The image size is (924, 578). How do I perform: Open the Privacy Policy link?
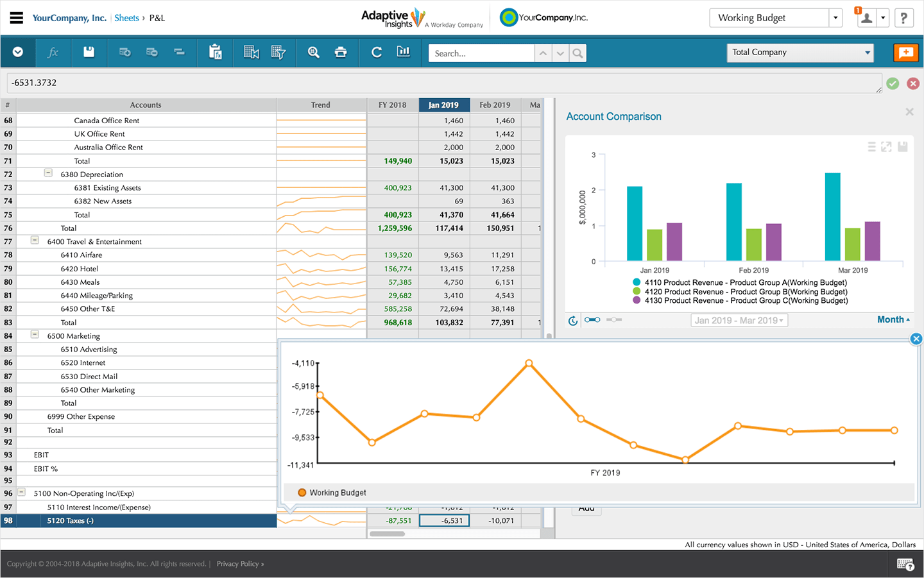pos(240,564)
